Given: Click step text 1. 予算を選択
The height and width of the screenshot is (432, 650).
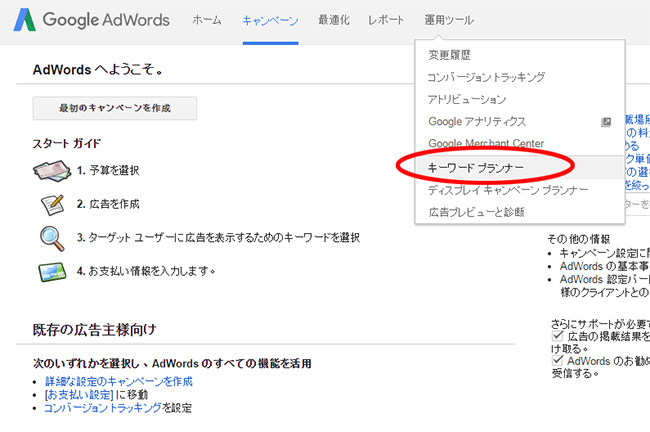Looking at the screenshot, I should pyautogui.click(x=108, y=170).
